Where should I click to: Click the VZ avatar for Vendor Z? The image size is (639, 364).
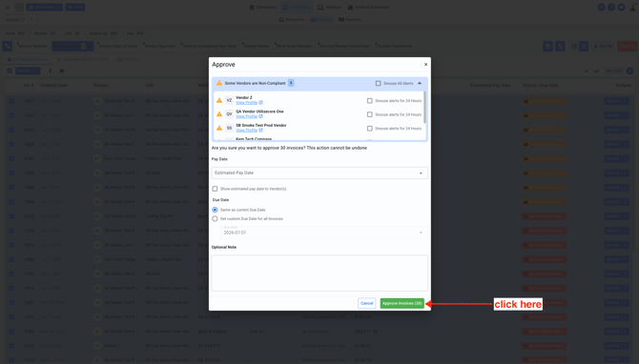pos(229,100)
